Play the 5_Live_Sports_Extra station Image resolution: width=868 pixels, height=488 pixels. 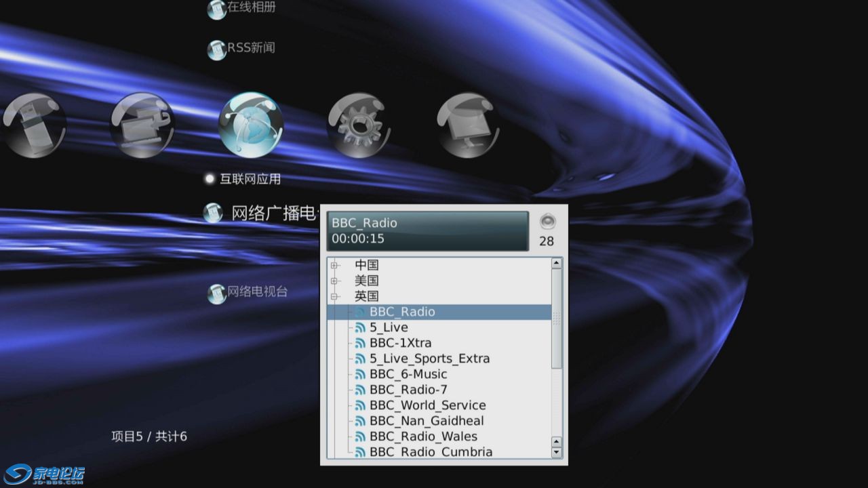[429, 359]
